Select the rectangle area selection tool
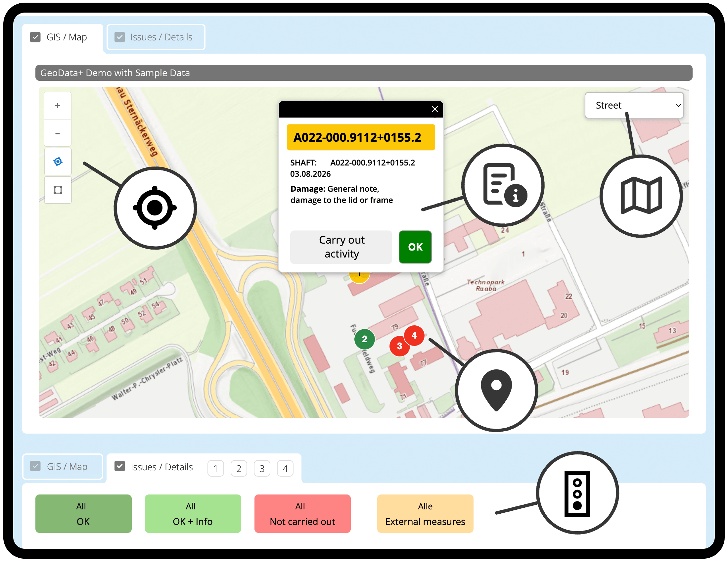The image size is (728, 562). 57,189
